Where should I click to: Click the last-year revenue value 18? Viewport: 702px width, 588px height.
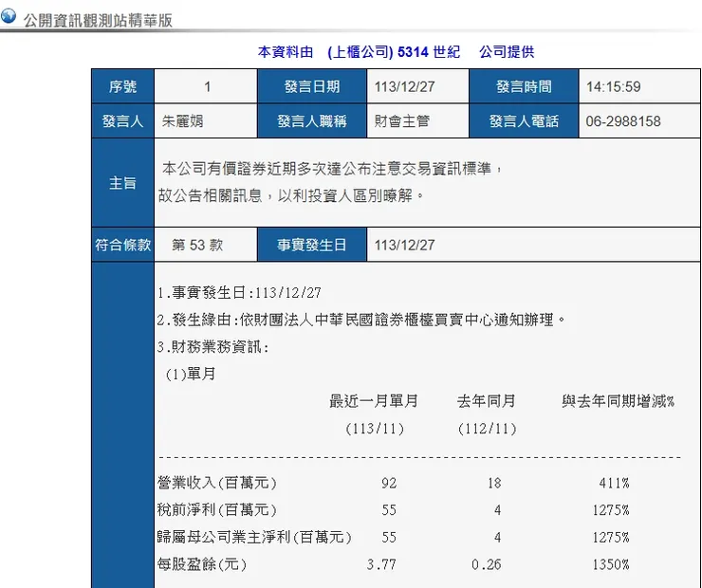pos(494,483)
